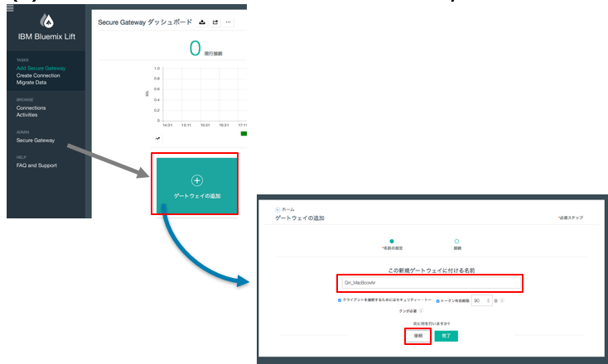608x364 pixels.
Task: Click the ゲートウェイの追加 tile
Action: 196,185
